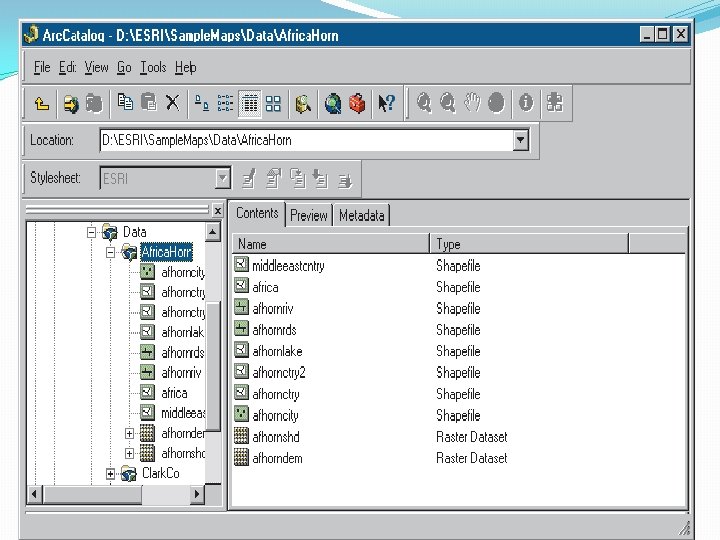
Task: Select africa in the catalog tree
Action: (174, 393)
